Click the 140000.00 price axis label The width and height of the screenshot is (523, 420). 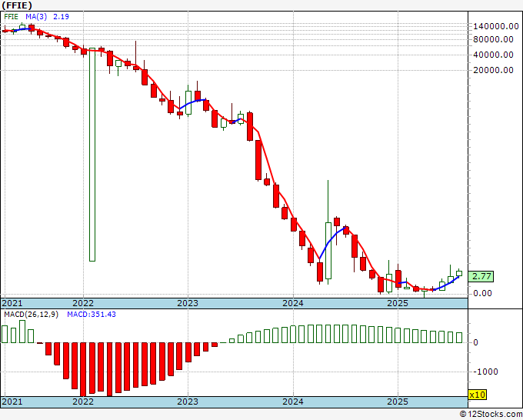496,26
